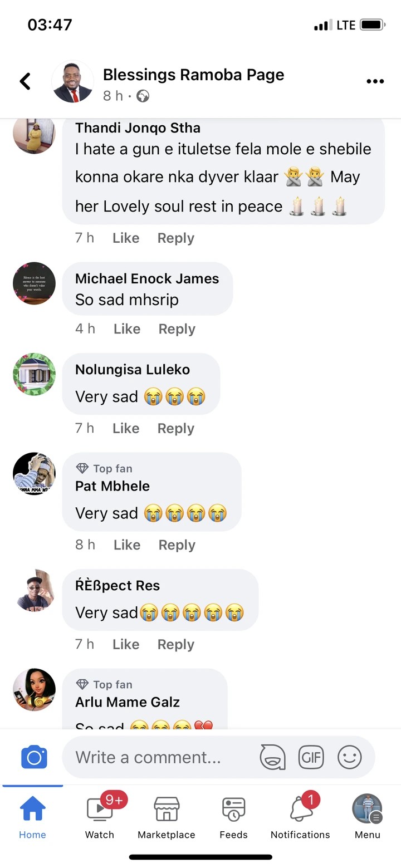Open the Marketplace storefront icon
Screen dimensions: 401x868
167,816
